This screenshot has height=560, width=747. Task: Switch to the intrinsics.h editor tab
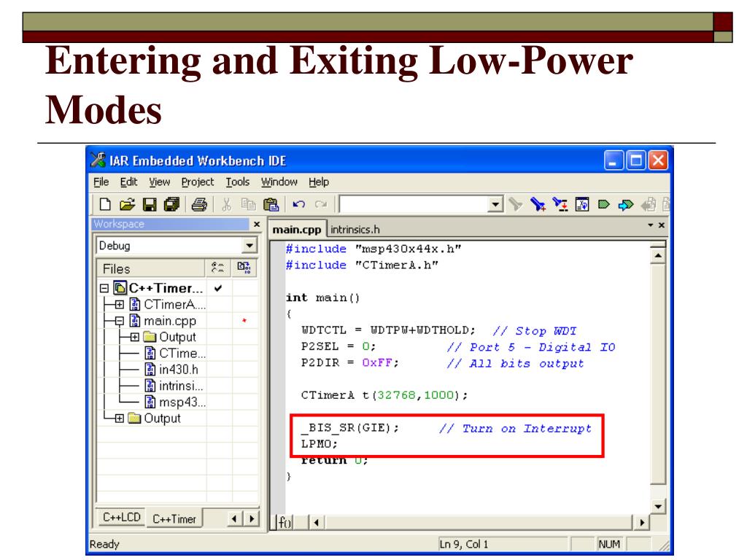(x=355, y=230)
